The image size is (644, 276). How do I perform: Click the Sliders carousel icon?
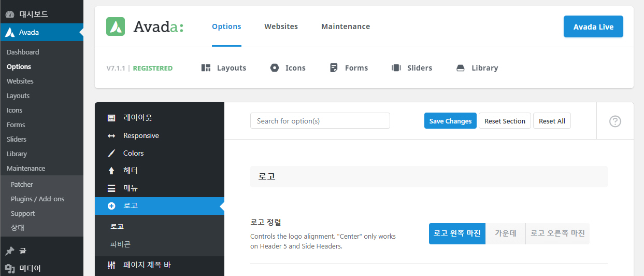click(396, 68)
